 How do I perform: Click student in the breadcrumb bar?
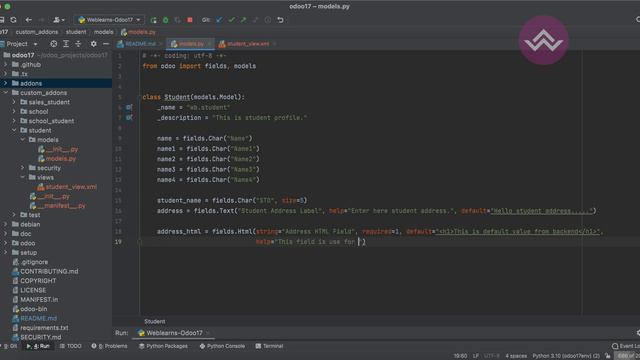click(x=76, y=32)
